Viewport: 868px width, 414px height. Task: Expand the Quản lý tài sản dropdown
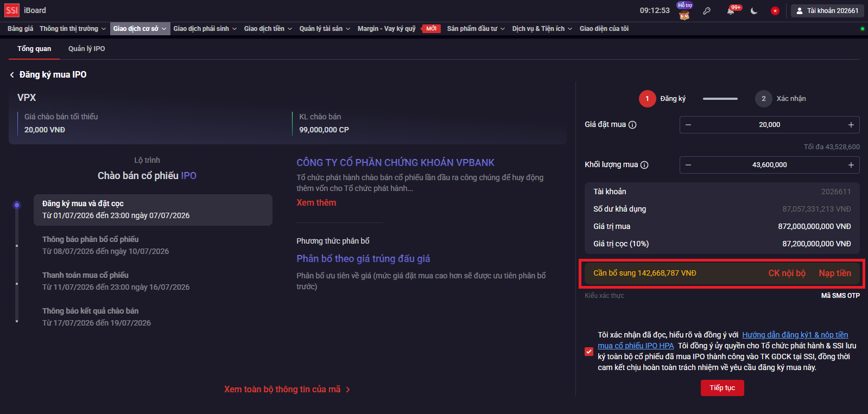click(x=325, y=29)
